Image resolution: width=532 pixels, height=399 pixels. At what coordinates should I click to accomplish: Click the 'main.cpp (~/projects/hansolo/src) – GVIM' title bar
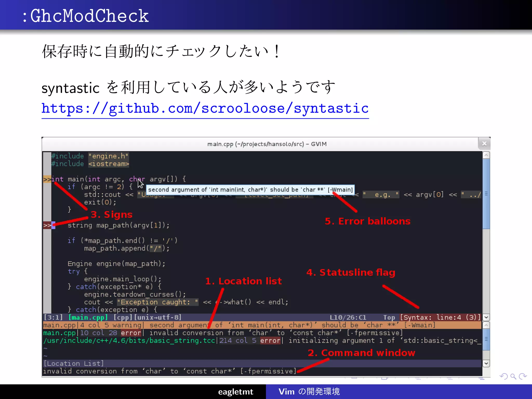[x=267, y=144]
